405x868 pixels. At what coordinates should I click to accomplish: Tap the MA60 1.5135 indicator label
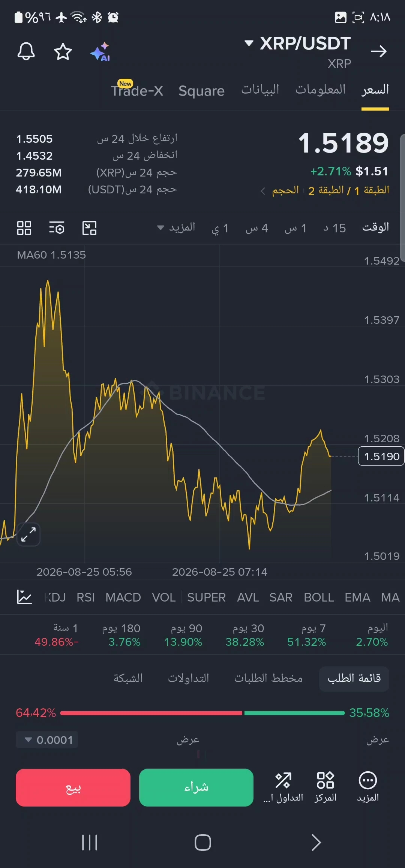(51, 255)
